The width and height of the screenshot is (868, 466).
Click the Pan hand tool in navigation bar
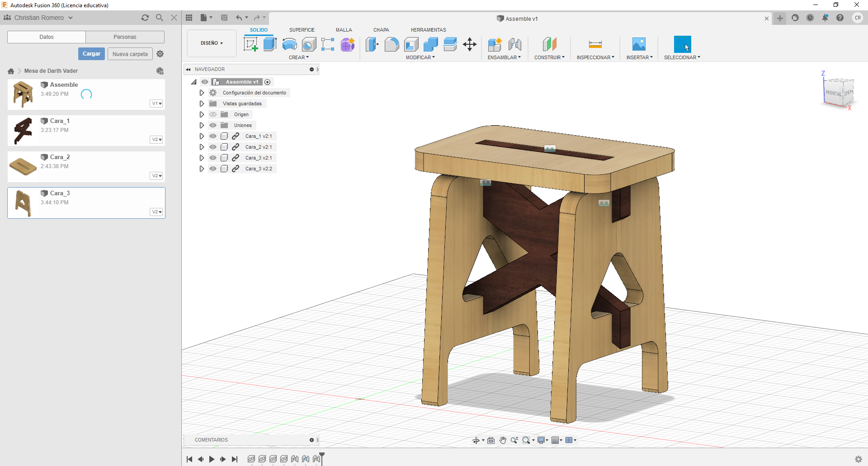[503, 440]
